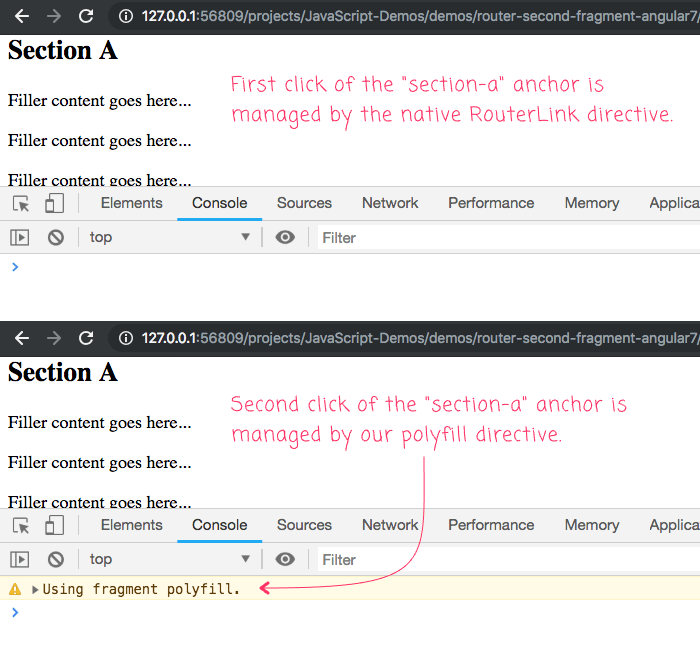
Task: Activate inspect element picker in bottom DevTools
Action: coord(21,525)
